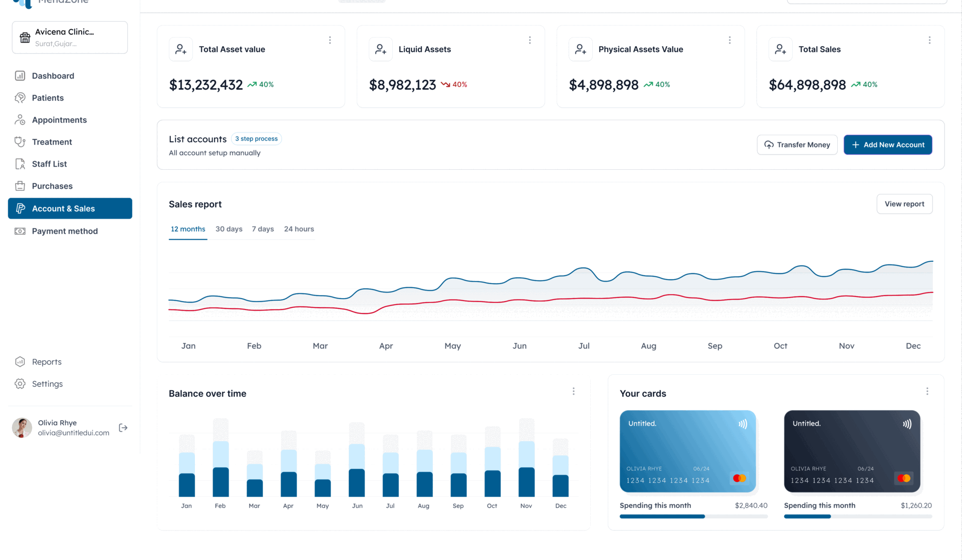Click the blue card spending progress bar
The image size is (962, 560).
coord(693,516)
